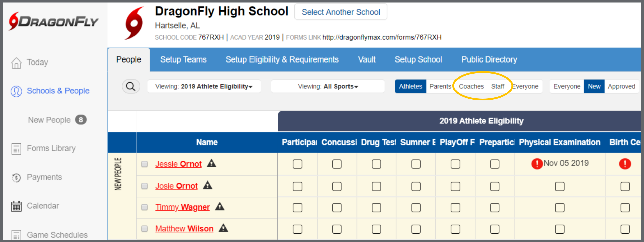Open the 2019 Athlete Eligibility viewing dropdown
644x242 pixels.
pyautogui.click(x=204, y=87)
